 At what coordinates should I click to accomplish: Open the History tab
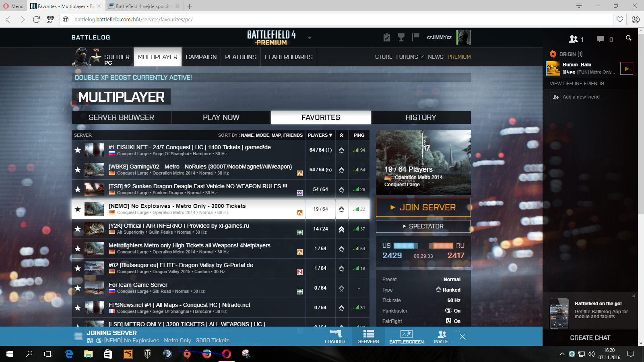[x=421, y=117]
